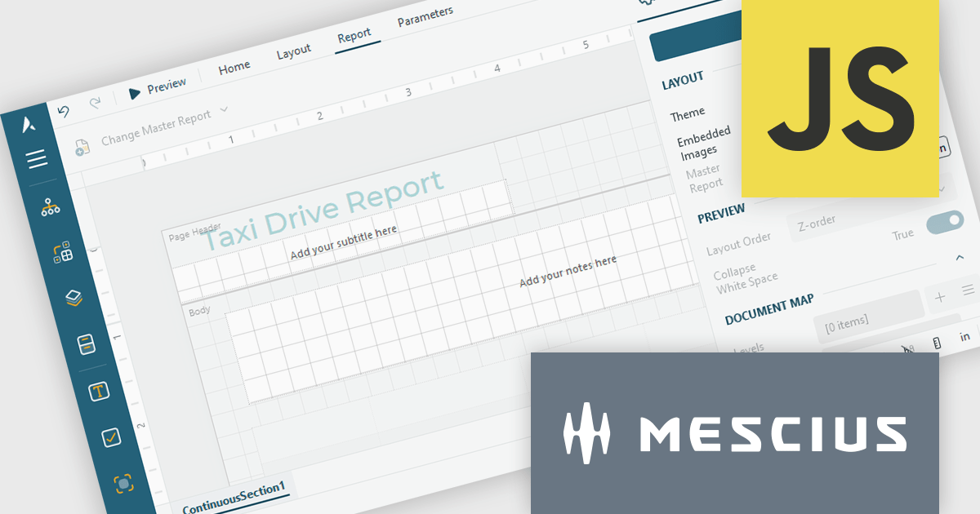980x514 pixels.
Task: Toggle the Collapse White Space switch
Action: click(x=945, y=224)
